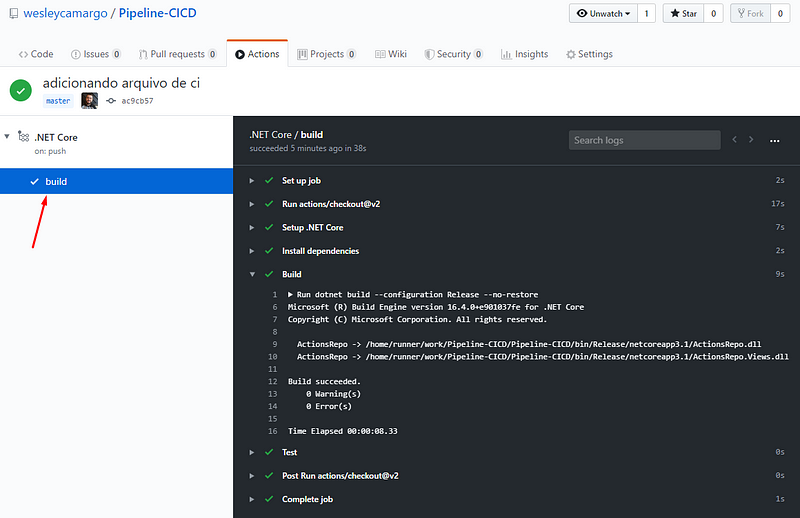Open the log options three-dot menu
Screen dimensions: 800x518
point(774,141)
